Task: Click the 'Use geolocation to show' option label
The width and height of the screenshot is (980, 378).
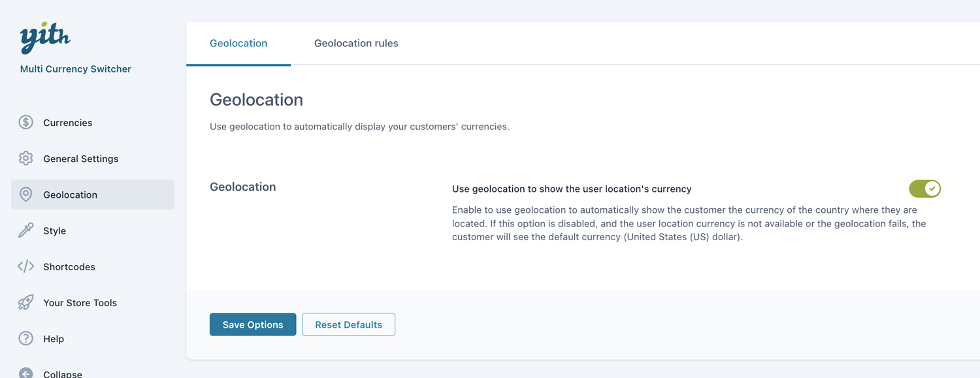Action: click(572, 189)
